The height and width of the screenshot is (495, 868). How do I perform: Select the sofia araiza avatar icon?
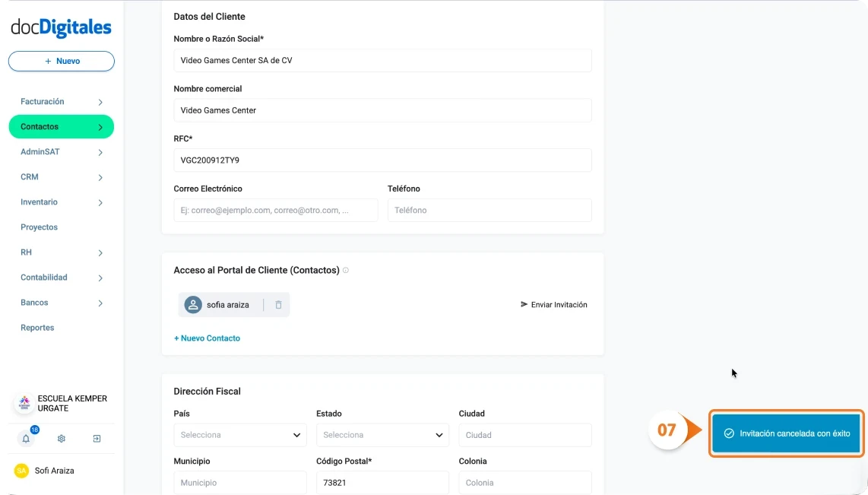coord(193,304)
